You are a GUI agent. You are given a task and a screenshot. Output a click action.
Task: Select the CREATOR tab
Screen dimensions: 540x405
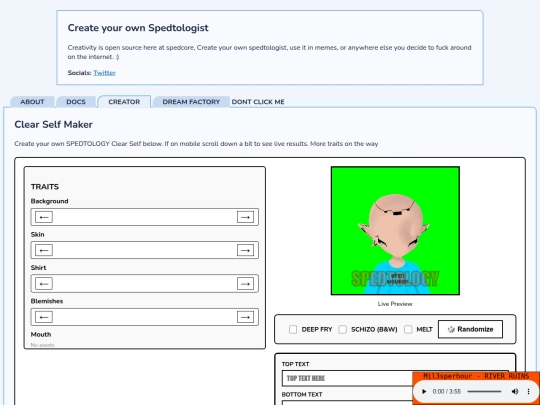click(124, 102)
